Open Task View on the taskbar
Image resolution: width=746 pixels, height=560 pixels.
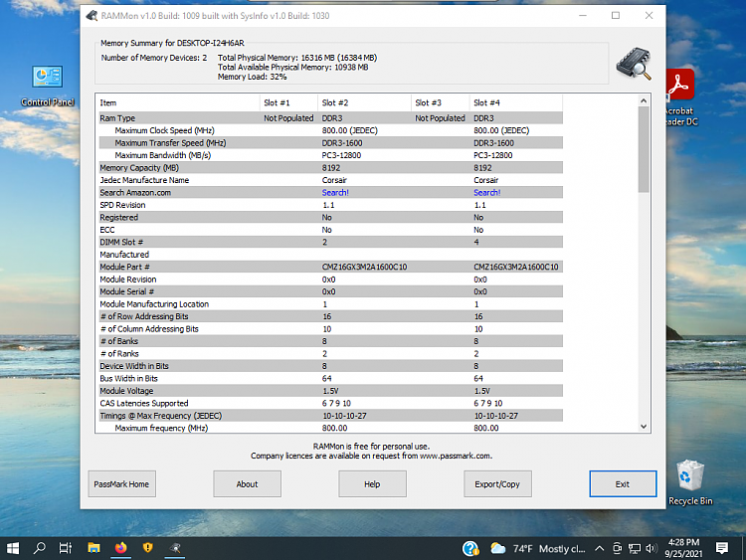[x=66, y=549]
